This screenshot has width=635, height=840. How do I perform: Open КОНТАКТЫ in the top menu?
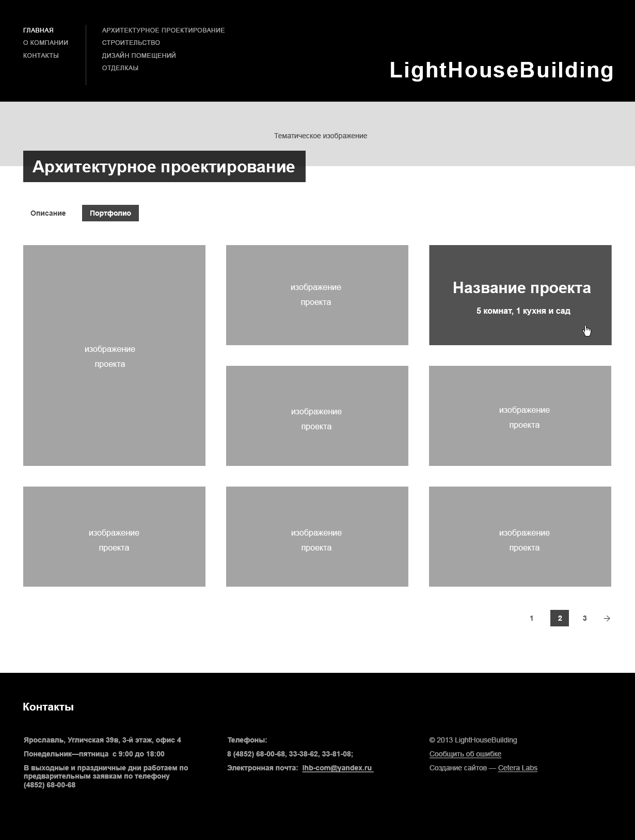point(41,55)
